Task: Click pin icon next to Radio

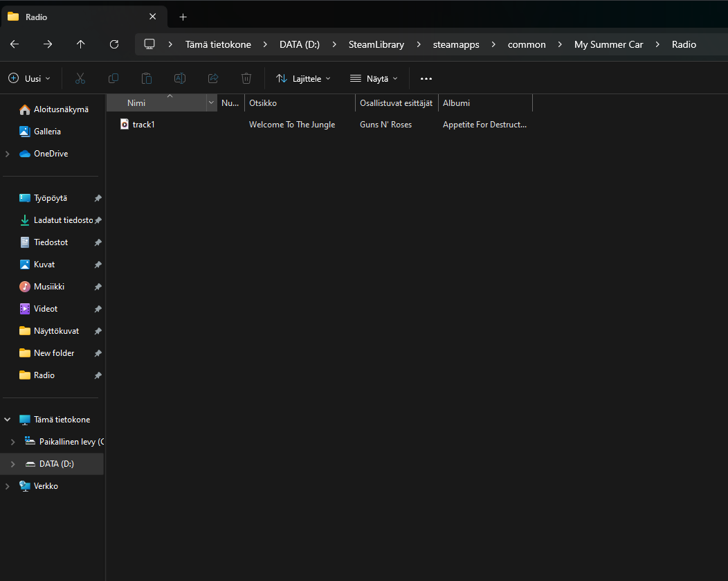Action: tap(98, 375)
